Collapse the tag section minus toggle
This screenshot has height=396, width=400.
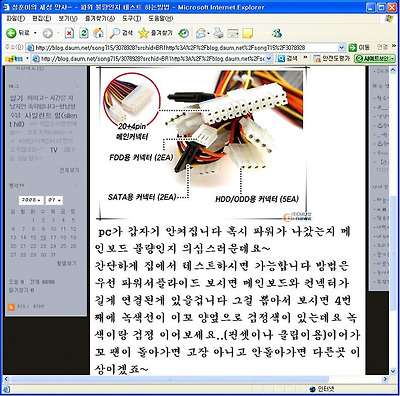coord(77,86)
